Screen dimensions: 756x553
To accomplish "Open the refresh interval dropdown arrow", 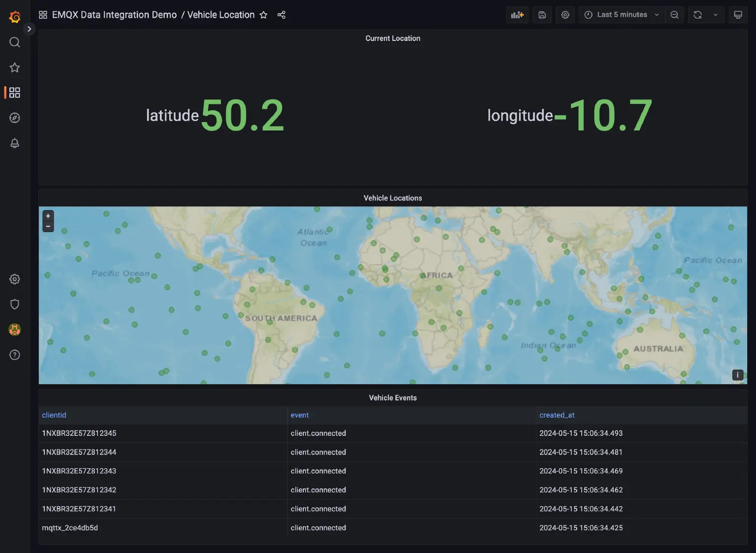I will 715,15.
